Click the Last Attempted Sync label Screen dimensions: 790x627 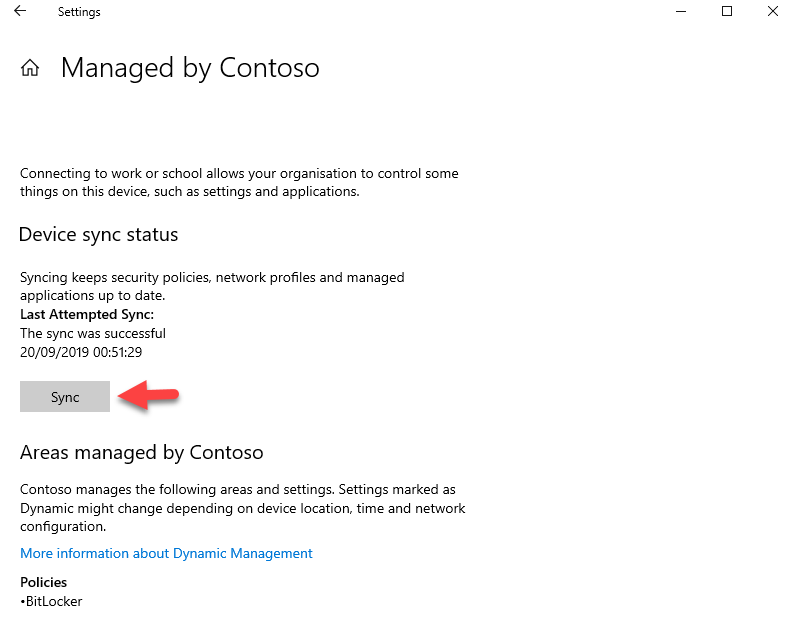click(x=87, y=315)
